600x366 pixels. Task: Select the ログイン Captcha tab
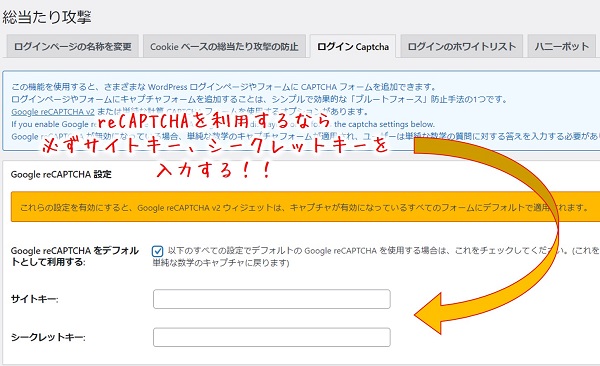pyautogui.click(x=353, y=46)
